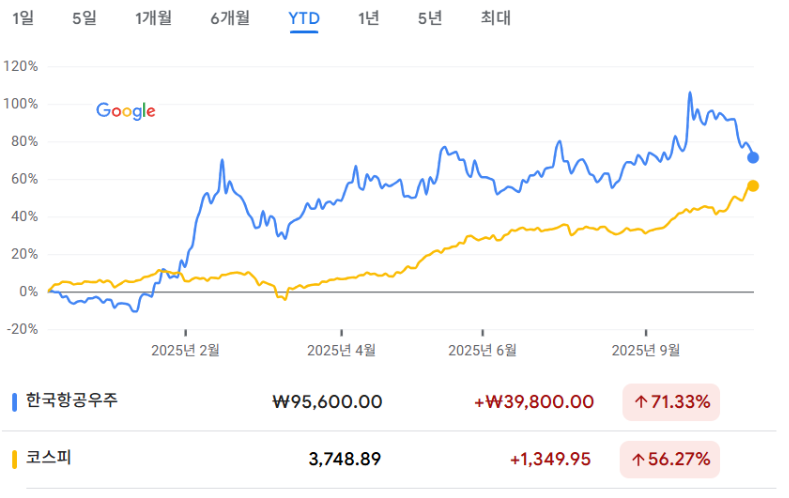Show the 최대 full history range
The image size is (789, 498).
coord(495,18)
